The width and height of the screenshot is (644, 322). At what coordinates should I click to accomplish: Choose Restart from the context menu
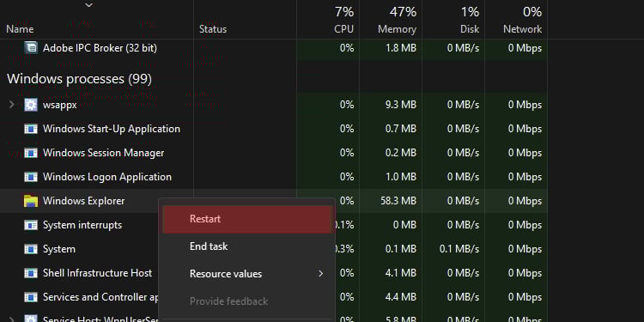tap(247, 219)
